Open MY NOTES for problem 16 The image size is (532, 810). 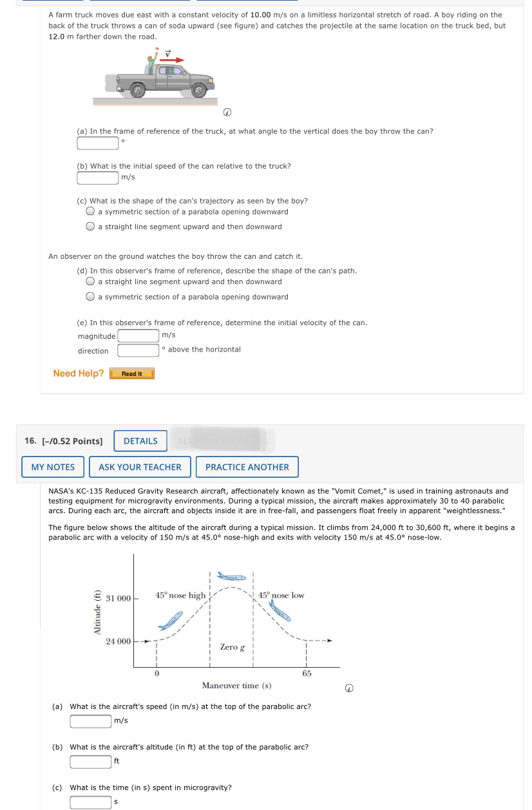pos(52,467)
